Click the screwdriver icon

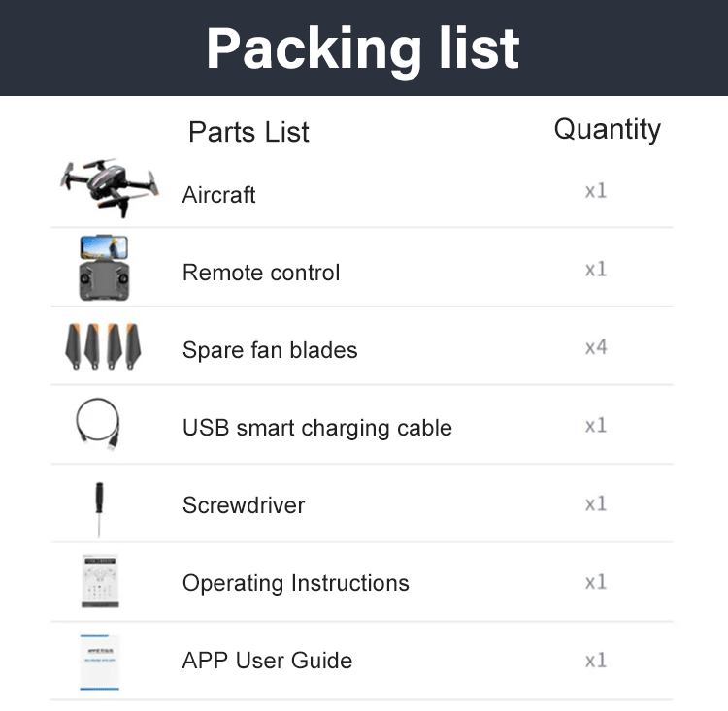point(99,509)
